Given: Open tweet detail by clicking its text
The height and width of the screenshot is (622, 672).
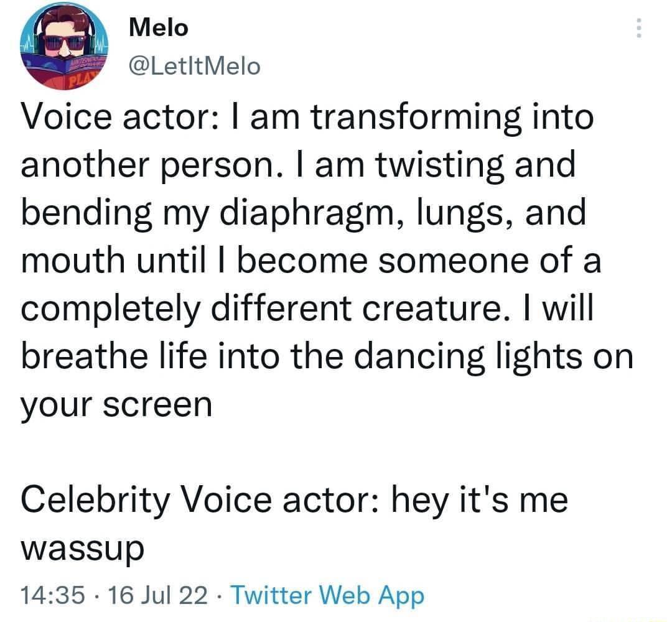Looking at the screenshot, I should click(x=311, y=261).
